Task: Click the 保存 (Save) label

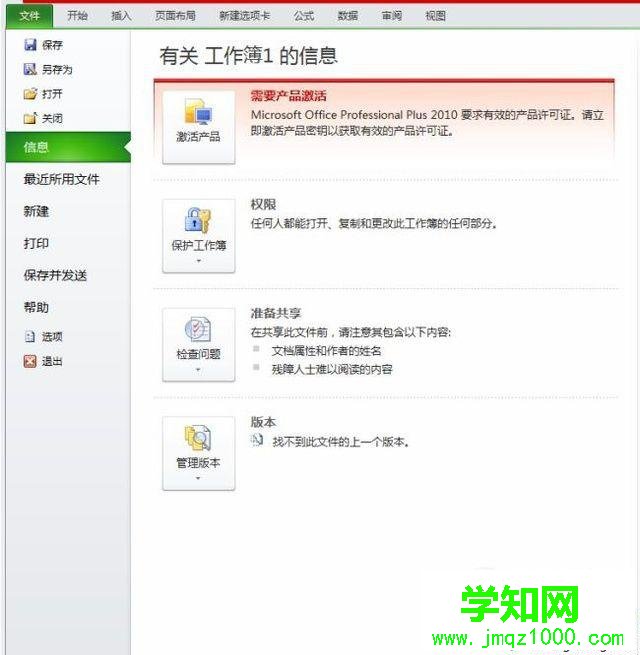Action: pyautogui.click(x=53, y=45)
